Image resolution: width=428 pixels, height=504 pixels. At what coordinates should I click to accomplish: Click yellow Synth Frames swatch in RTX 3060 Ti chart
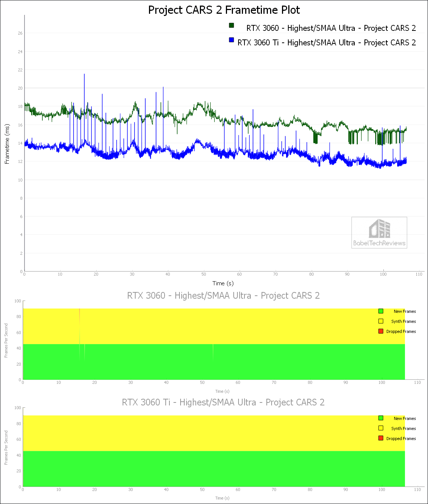tap(381, 428)
